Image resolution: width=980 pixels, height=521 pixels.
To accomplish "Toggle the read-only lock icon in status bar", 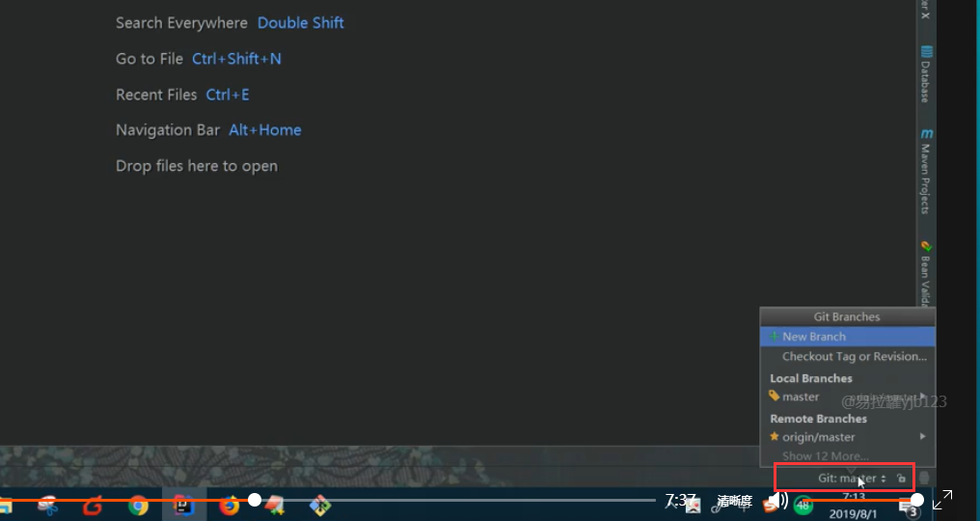I will pyautogui.click(x=901, y=479).
